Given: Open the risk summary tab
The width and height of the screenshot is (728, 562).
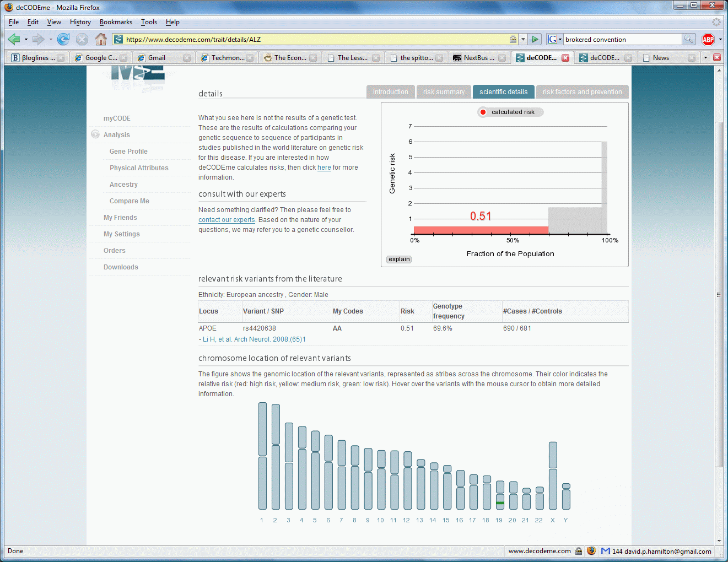Looking at the screenshot, I should (444, 92).
